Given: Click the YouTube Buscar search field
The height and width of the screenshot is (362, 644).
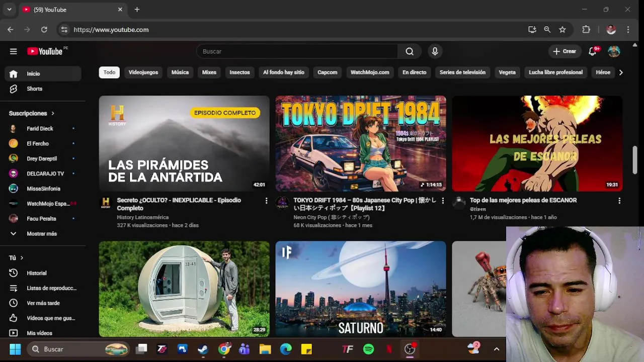Looking at the screenshot, I should (x=297, y=51).
